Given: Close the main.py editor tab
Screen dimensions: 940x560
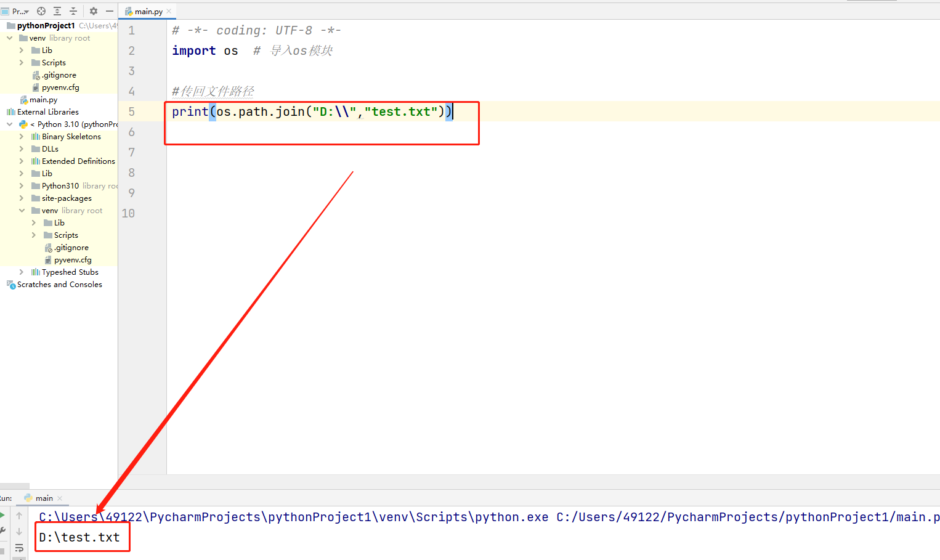Looking at the screenshot, I should [169, 11].
